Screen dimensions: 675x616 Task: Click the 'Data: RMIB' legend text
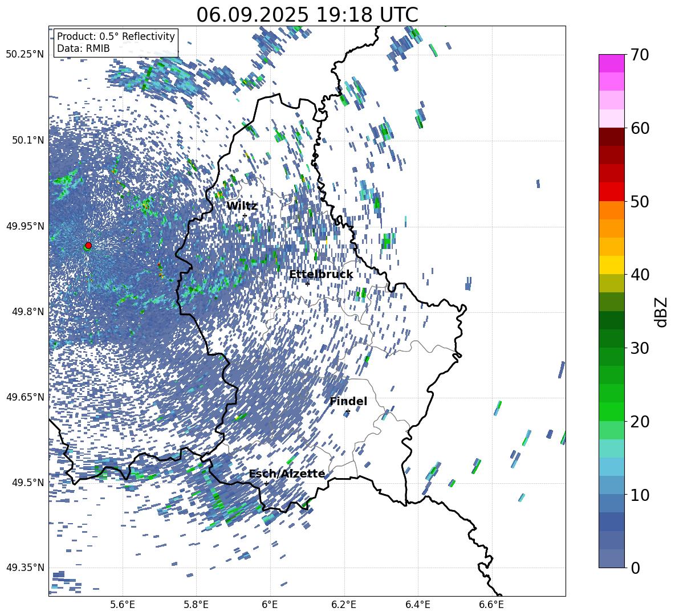[x=83, y=48]
